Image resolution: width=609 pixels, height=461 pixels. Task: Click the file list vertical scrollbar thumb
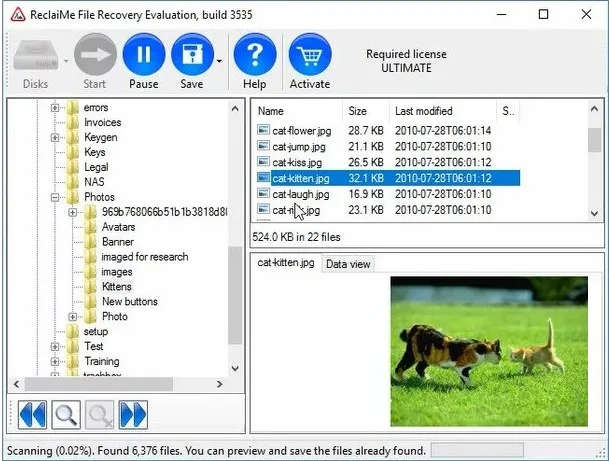(x=594, y=140)
